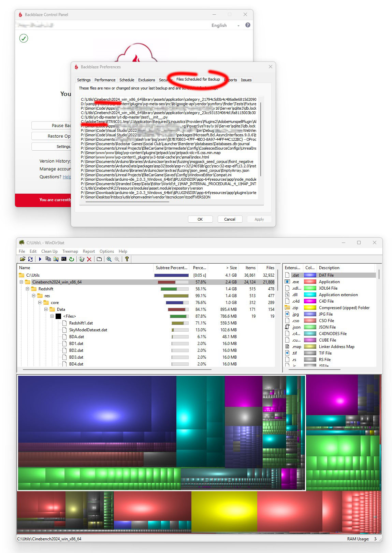Click the Delete to Recycle Bin icon
The height and width of the screenshot is (553, 392).
(x=82, y=259)
